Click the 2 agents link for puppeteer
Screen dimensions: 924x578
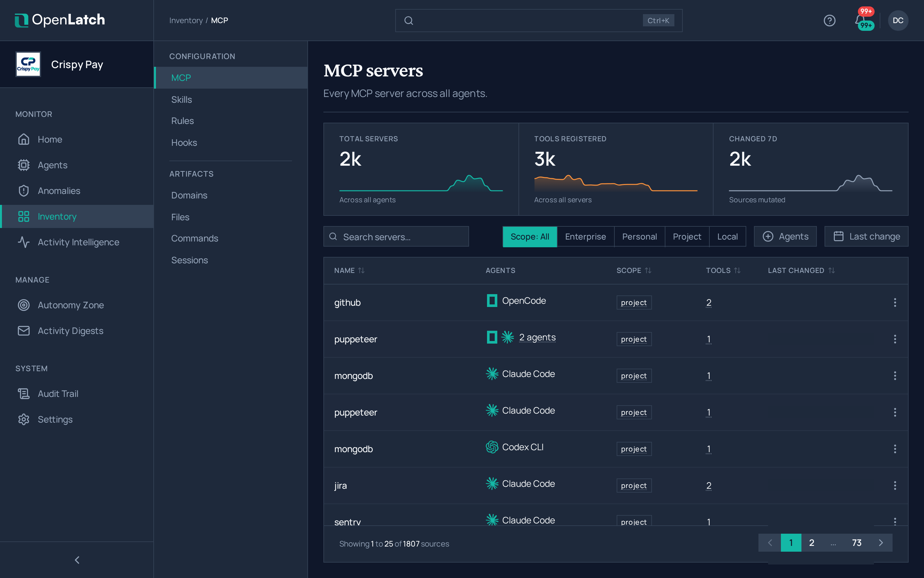[x=537, y=337]
